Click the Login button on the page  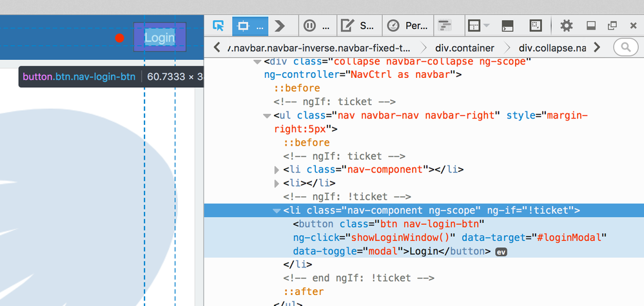pyautogui.click(x=160, y=38)
